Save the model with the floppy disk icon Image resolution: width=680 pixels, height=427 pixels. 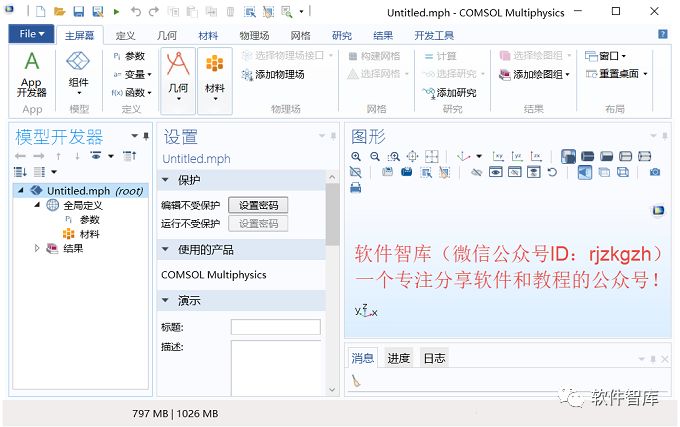(x=78, y=12)
